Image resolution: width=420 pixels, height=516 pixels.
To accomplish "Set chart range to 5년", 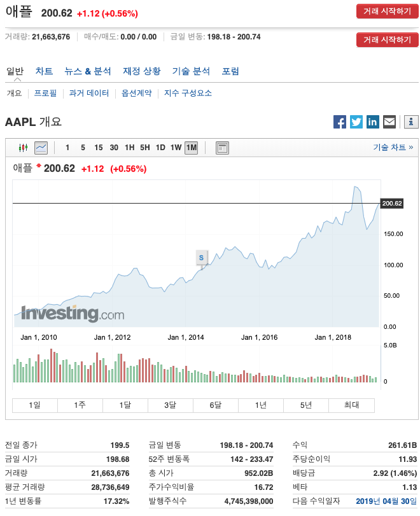I will (306, 405).
